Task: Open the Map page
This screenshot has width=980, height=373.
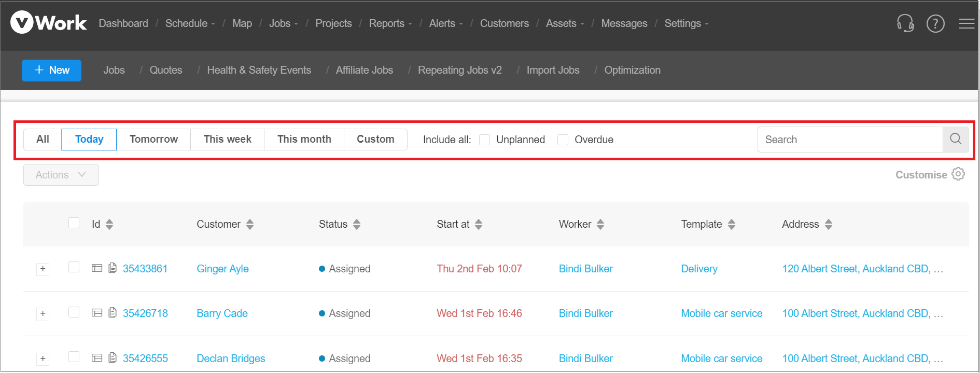Action: [242, 23]
